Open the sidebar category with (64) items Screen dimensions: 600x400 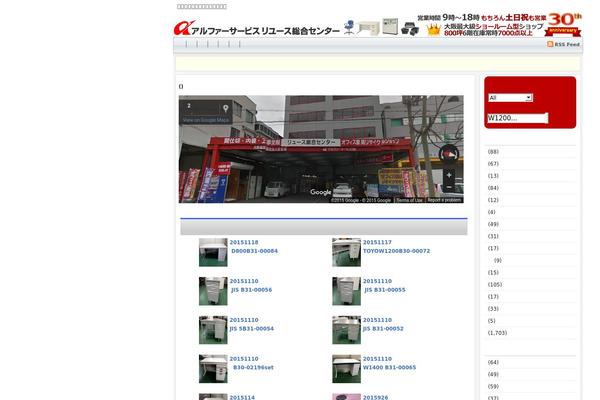[x=493, y=362]
